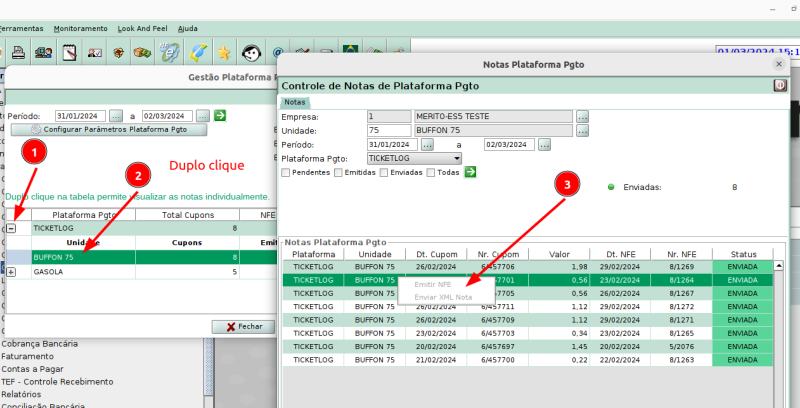The height and width of the screenshot is (408, 800).
Task: Enable the Pendentes checkbox
Action: [x=286, y=172]
